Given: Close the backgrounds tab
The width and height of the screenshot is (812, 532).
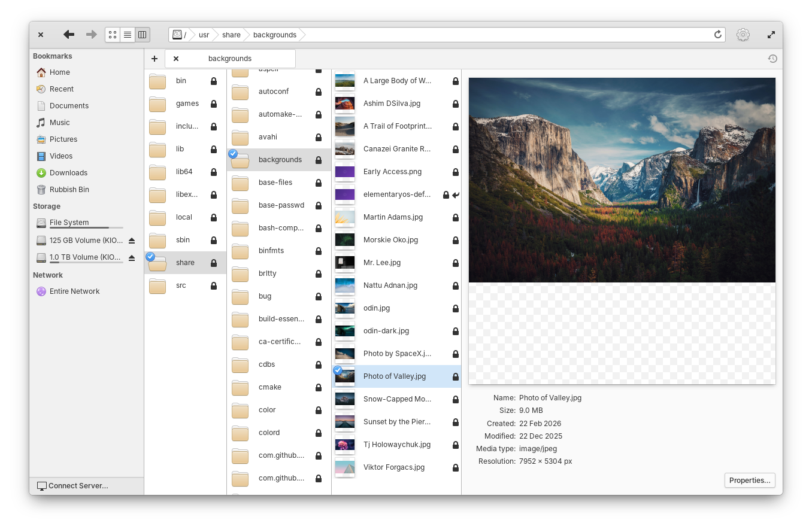Looking at the screenshot, I should [x=176, y=59].
